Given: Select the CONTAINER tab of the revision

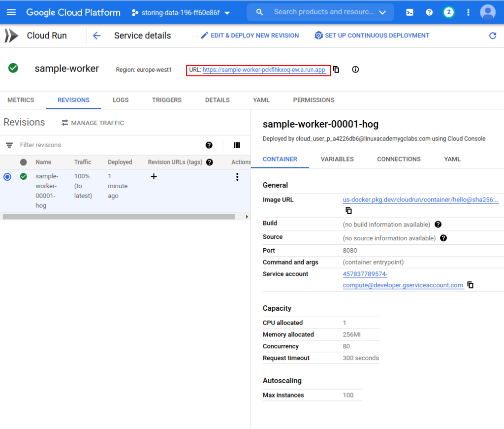Looking at the screenshot, I should click(x=280, y=159).
